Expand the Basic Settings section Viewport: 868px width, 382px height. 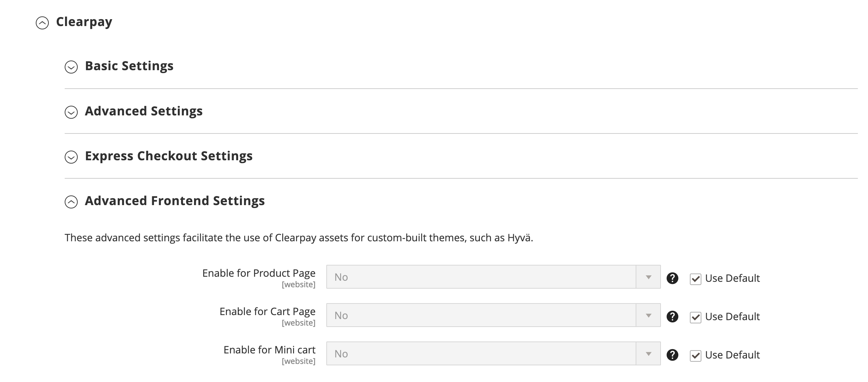[x=129, y=66]
